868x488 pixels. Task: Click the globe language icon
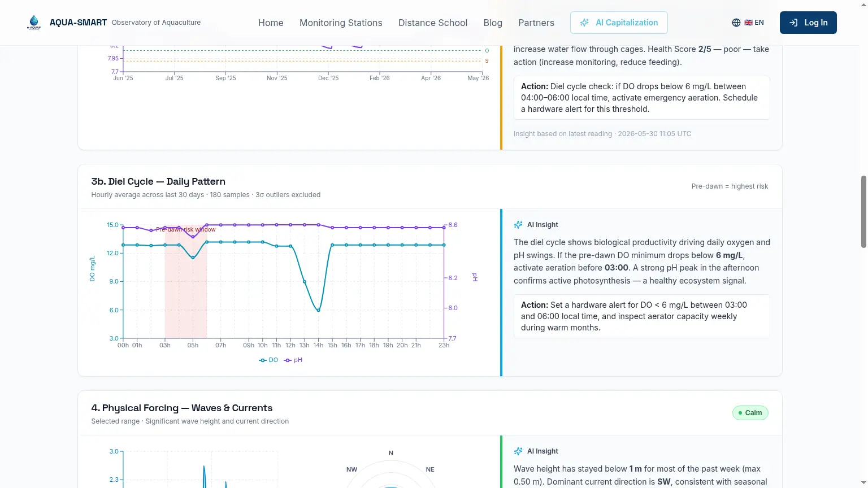[736, 23]
